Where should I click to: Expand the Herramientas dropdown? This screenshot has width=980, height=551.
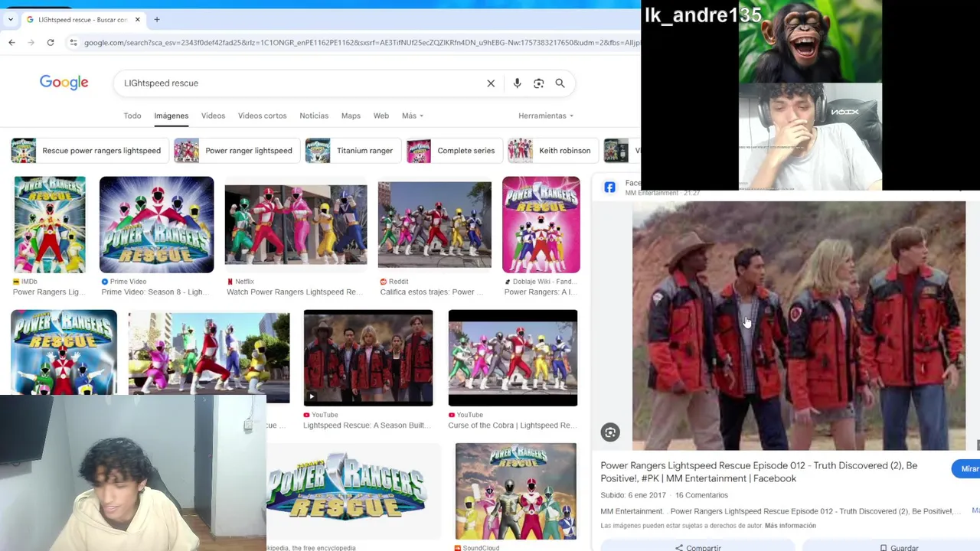[x=545, y=116]
